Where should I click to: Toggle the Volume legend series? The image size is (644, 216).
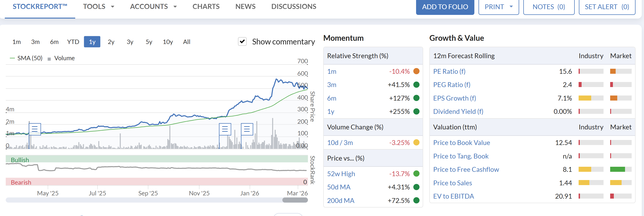click(x=61, y=58)
